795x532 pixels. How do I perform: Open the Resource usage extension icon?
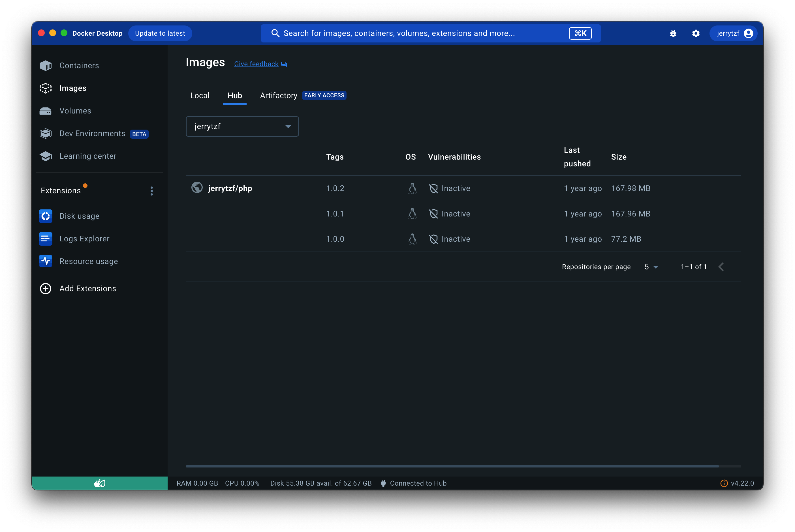(x=46, y=261)
